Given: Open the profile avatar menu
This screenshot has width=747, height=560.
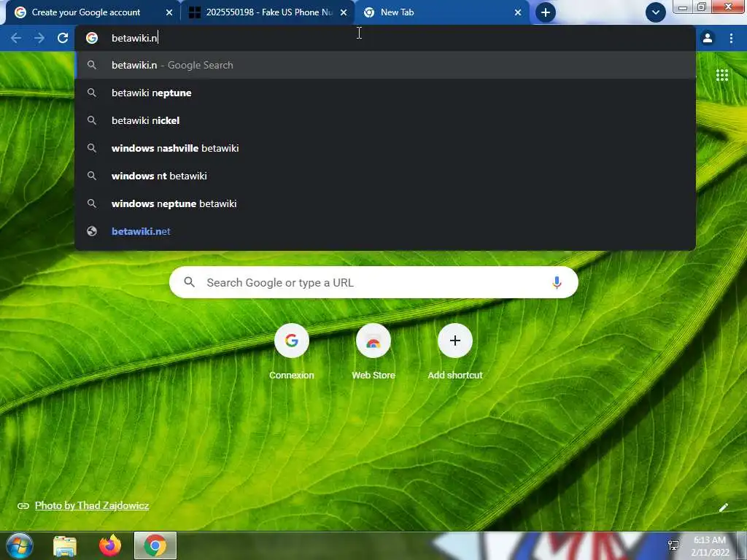Looking at the screenshot, I should click(708, 38).
